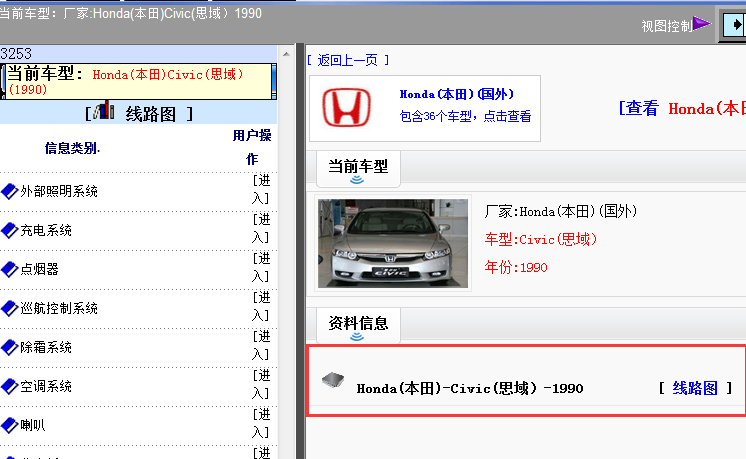The image size is (746, 459).
Task: Click the chevron under 资料信息 tab
Action: click(x=357, y=337)
